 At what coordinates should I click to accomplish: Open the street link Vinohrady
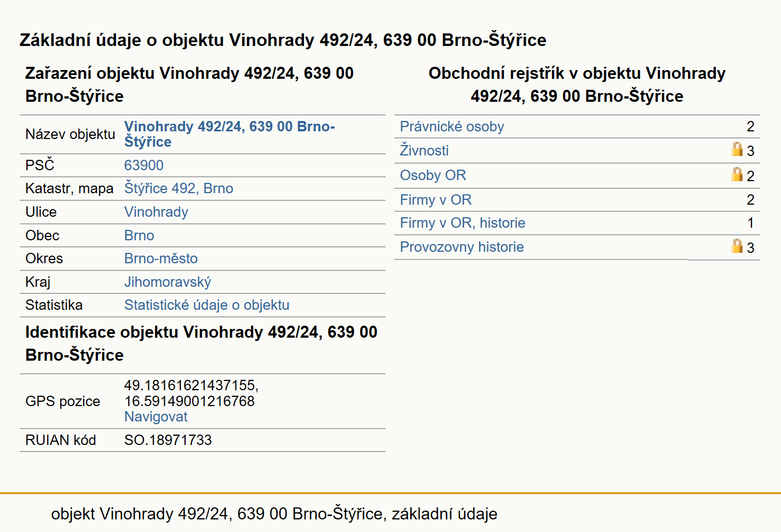pos(156,212)
